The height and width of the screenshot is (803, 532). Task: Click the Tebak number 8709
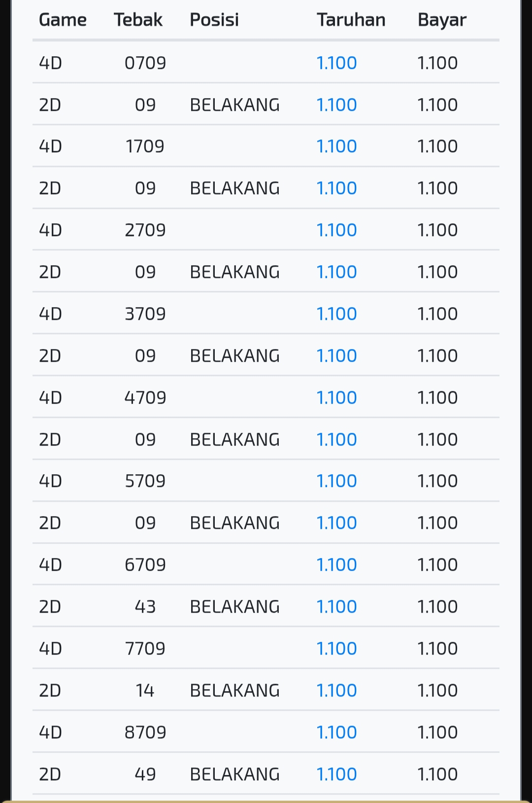tap(145, 733)
